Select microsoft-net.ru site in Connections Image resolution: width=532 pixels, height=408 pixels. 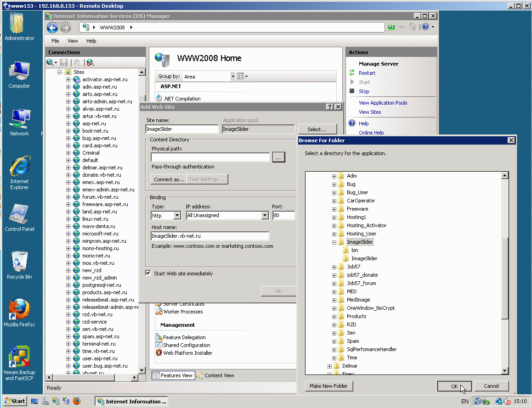[x=100, y=234]
